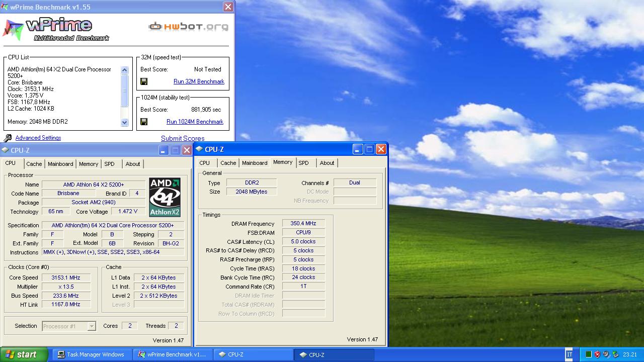Viewport: 644px width, 362px height.
Task: Click the memory Size field 2048 MBytes
Action: click(x=252, y=192)
